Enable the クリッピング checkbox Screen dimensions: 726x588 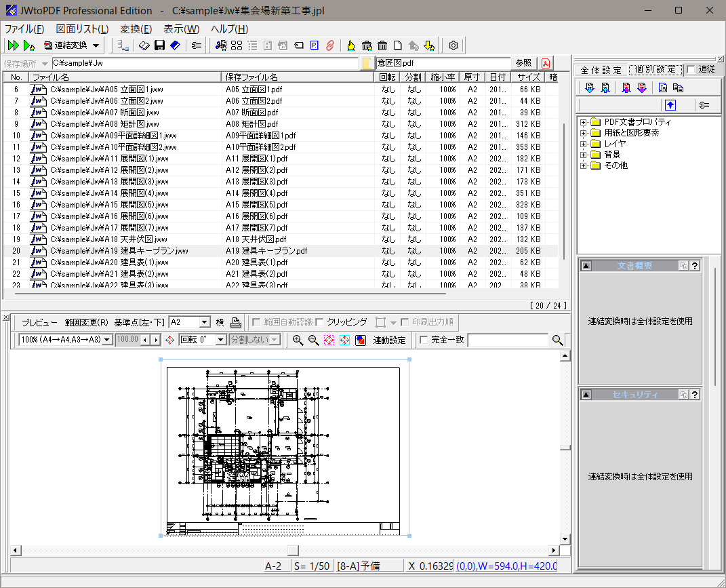(x=319, y=323)
